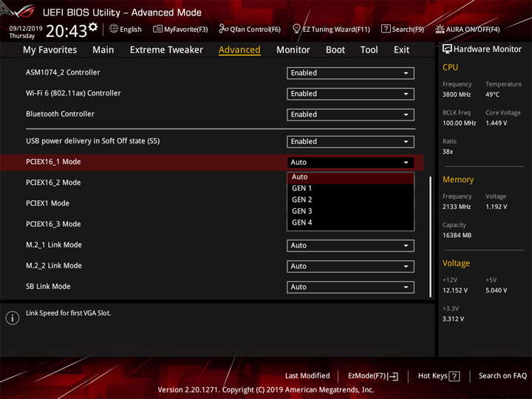
Task: Click Search on FAQ link
Action: tap(502, 375)
